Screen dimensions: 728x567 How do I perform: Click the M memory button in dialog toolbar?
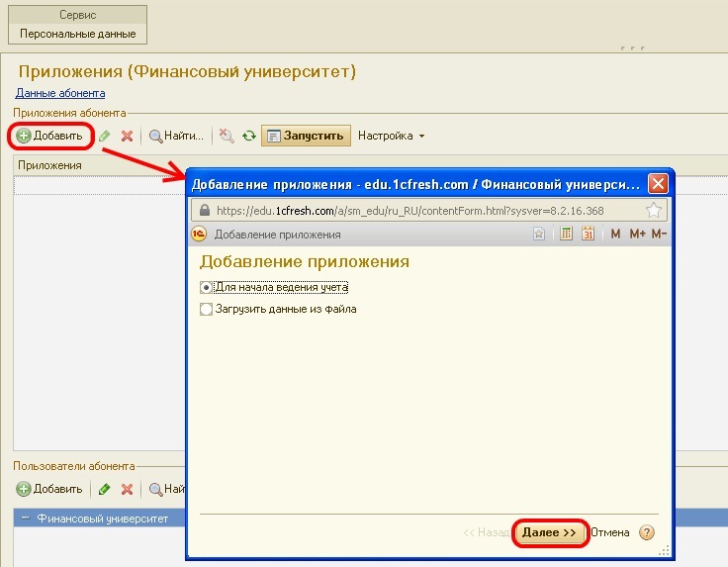point(615,234)
